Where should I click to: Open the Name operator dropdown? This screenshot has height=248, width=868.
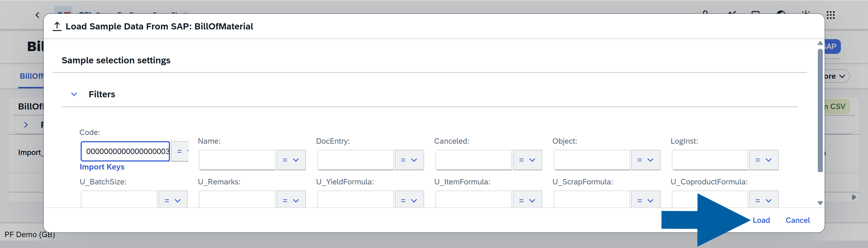pyautogui.click(x=291, y=160)
